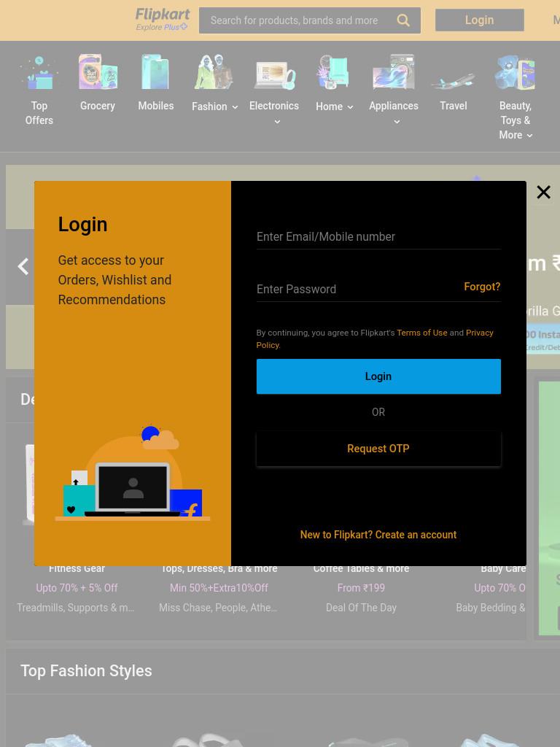Click the Explore Plus link under logo
This screenshot has width=560, height=747.
pos(161,27)
